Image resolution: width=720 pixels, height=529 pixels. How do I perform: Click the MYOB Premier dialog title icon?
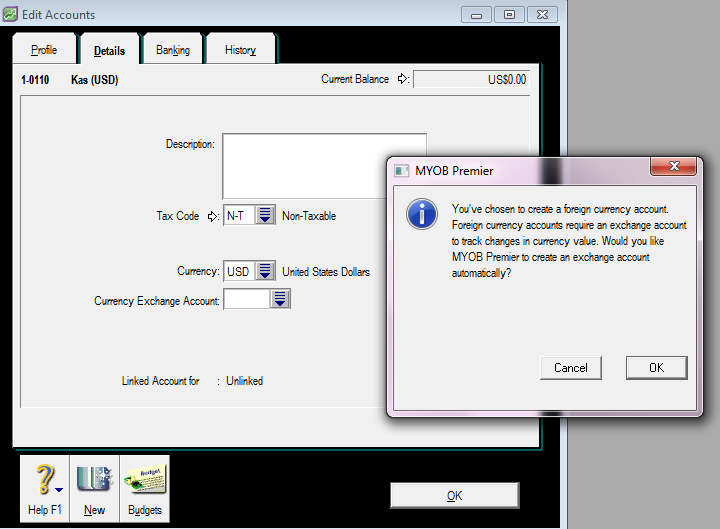pyautogui.click(x=401, y=171)
